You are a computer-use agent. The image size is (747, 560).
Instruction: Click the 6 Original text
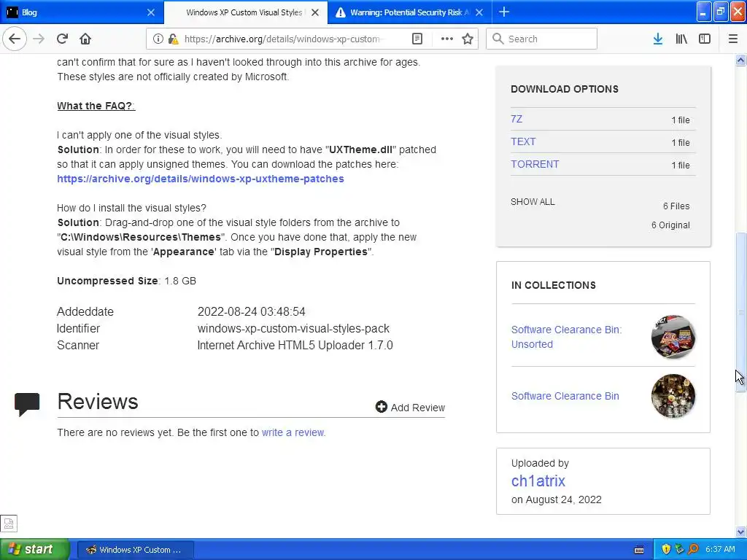[670, 225]
